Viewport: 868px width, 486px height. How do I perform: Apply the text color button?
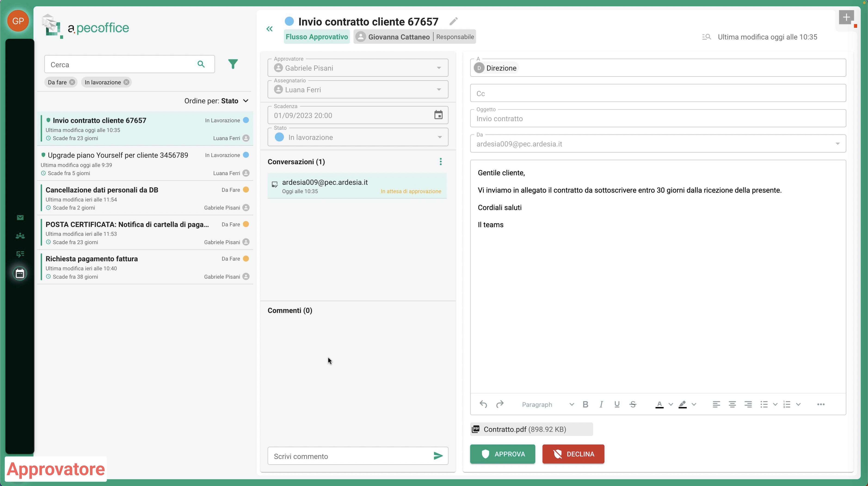659,404
